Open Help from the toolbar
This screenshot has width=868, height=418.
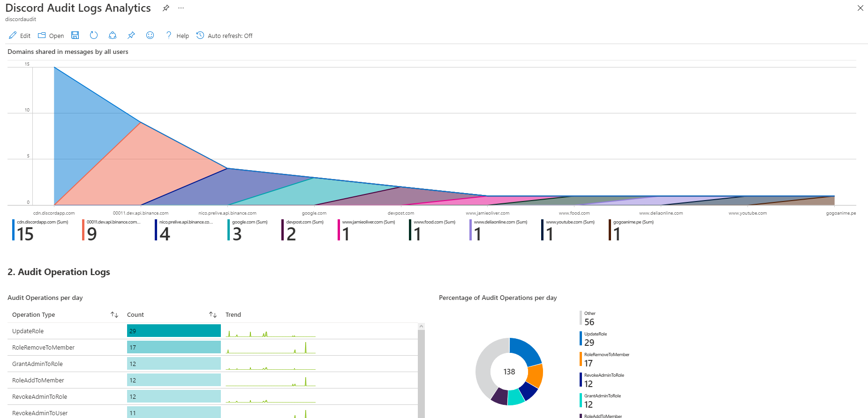pos(177,36)
